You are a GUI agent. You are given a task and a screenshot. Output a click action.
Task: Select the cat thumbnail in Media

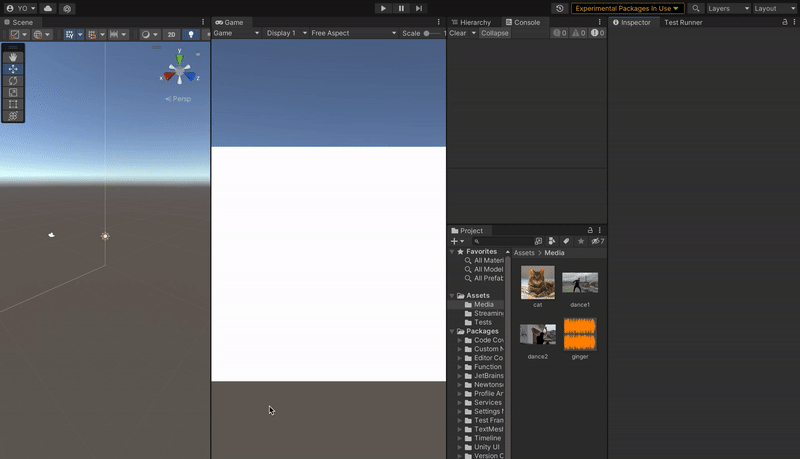click(538, 282)
